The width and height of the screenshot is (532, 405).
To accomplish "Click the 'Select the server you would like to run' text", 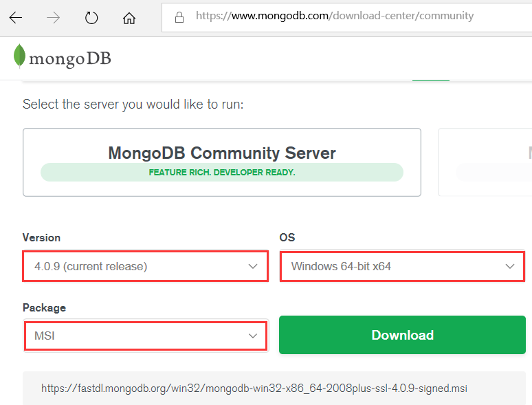I will [133, 105].
